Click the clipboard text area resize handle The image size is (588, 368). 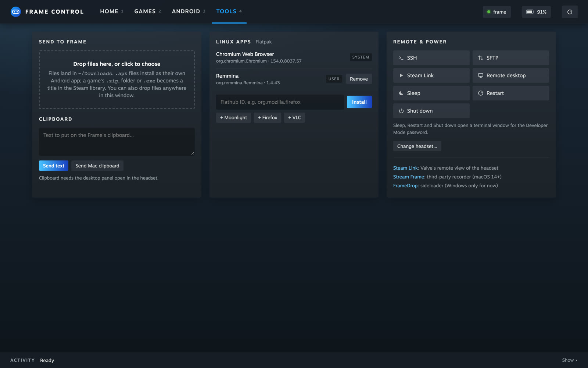coord(192,153)
